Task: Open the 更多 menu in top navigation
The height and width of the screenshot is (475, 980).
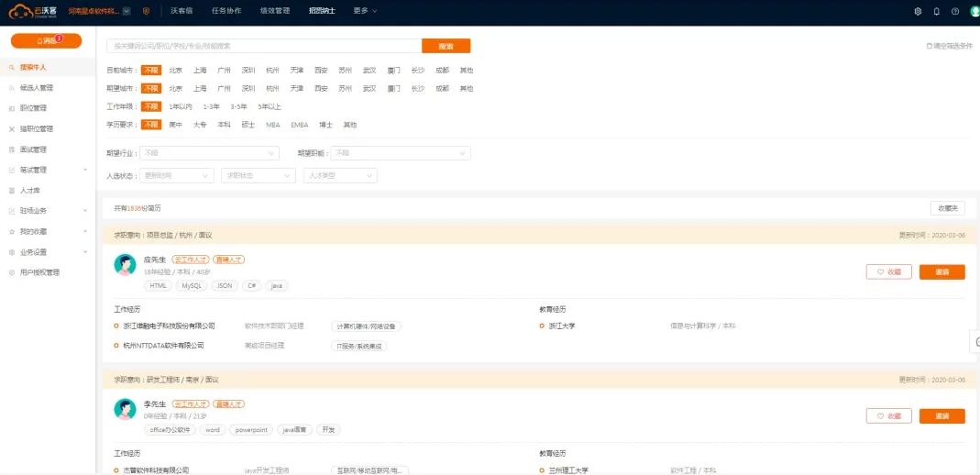Action: point(365,11)
